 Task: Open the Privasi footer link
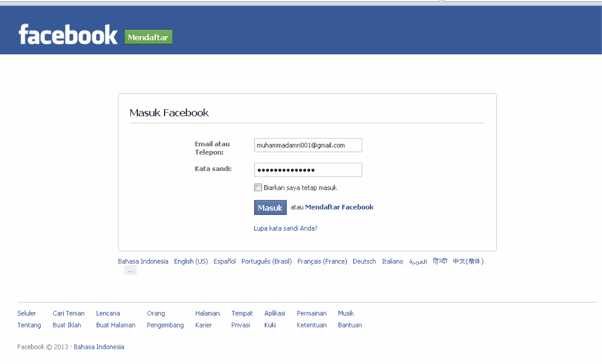(x=240, y=325)
